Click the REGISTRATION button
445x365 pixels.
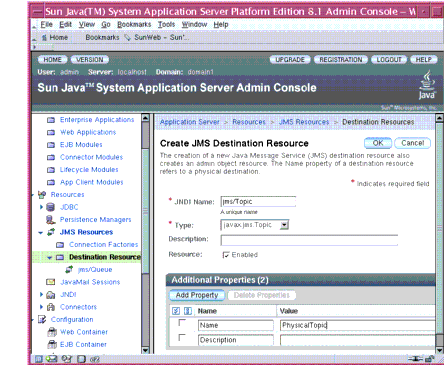tap(341, 60)
